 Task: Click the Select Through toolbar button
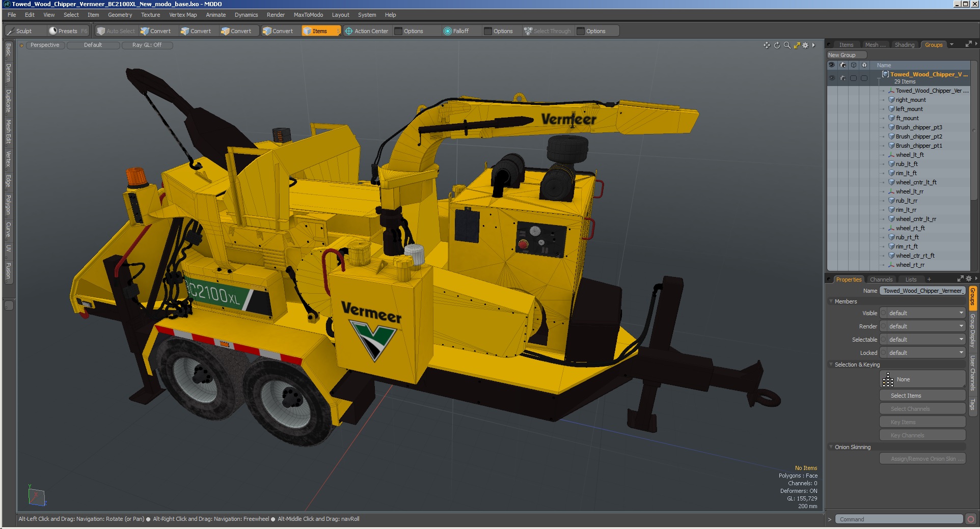pos(548,31)
